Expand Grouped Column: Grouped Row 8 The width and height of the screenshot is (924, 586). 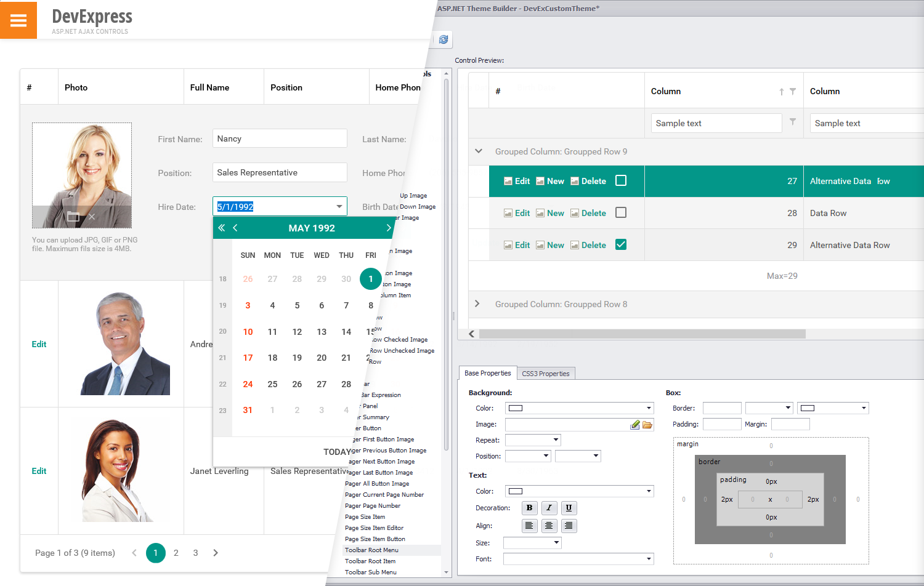pyautogui.click(x=478, y=303)
